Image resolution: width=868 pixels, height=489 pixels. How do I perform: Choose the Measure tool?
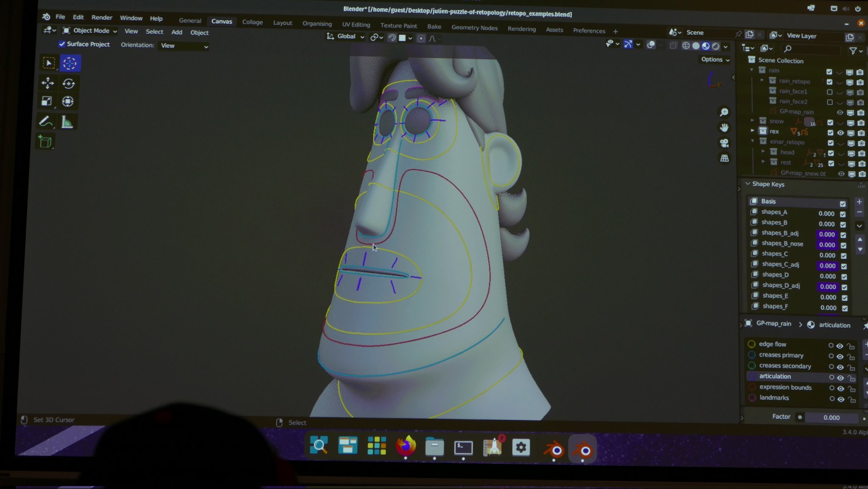tap(67, 123)
